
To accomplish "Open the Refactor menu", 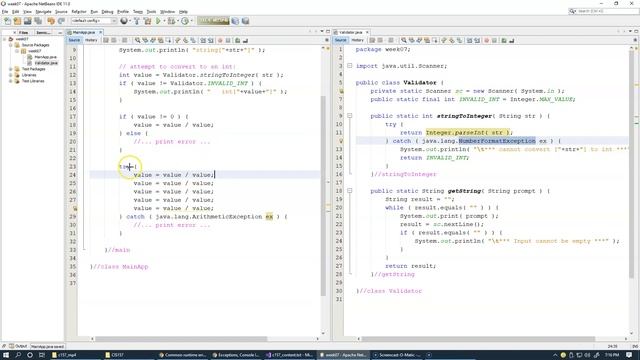I will point(79,12).
